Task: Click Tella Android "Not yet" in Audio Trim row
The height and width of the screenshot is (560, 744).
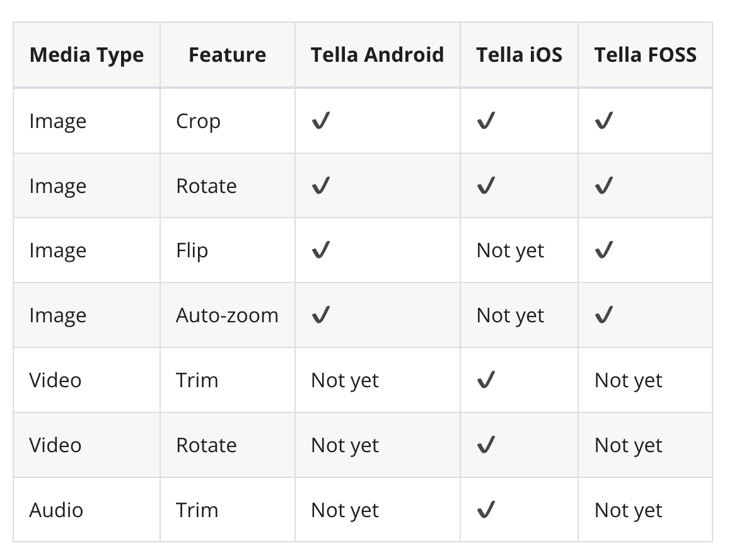Action: click(345, 510)
